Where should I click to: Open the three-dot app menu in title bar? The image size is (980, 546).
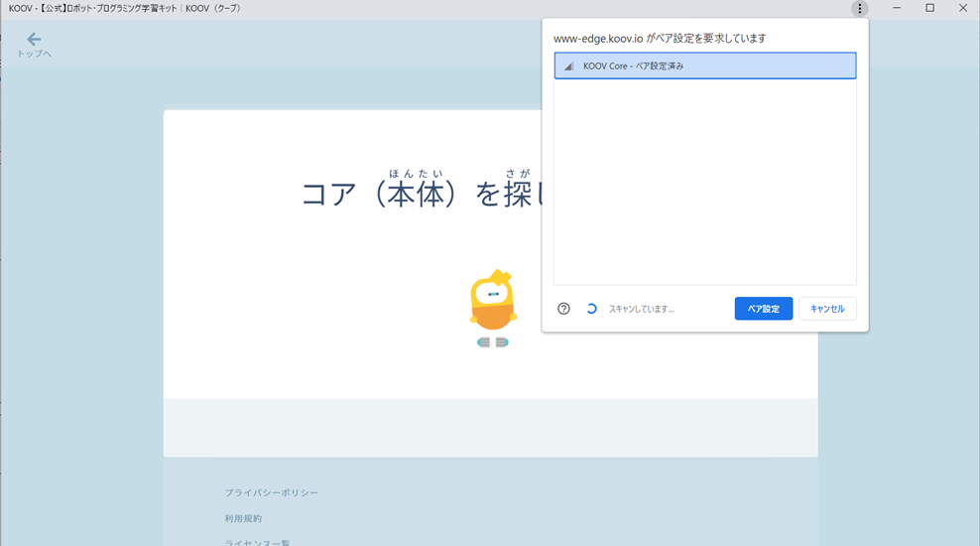point(859,9)
